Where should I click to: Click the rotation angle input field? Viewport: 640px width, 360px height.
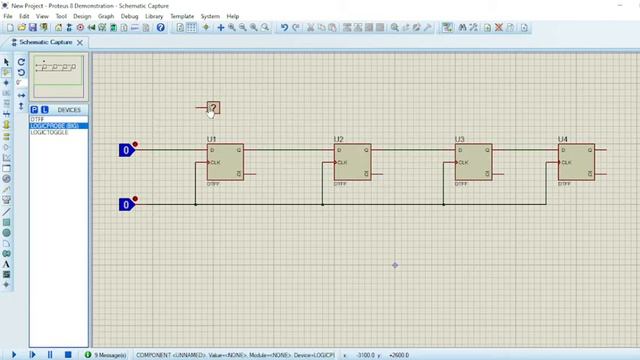21,83
